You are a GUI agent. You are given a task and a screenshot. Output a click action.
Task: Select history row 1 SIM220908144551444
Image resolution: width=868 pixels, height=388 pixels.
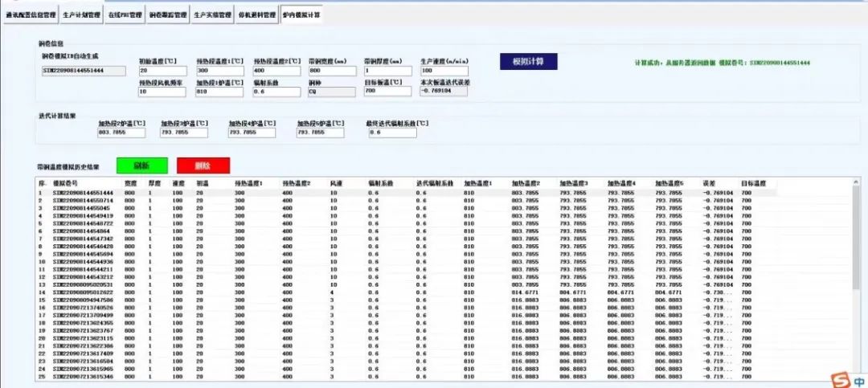(x=407, y=193)
